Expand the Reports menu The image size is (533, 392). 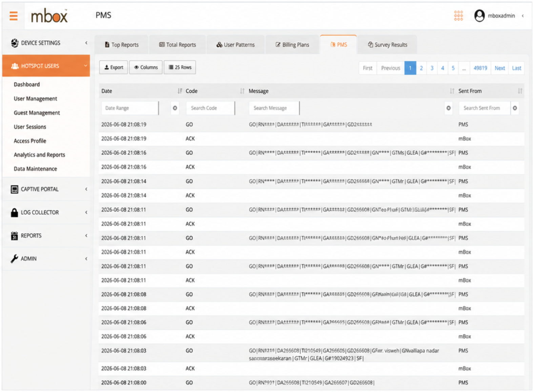click(x=86, y=236)
